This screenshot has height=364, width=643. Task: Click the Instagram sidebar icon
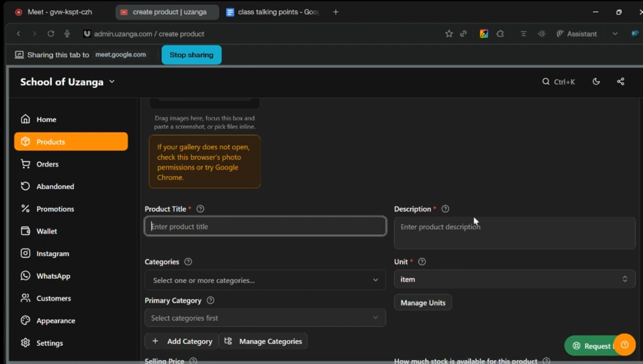(x=26, y=253)
